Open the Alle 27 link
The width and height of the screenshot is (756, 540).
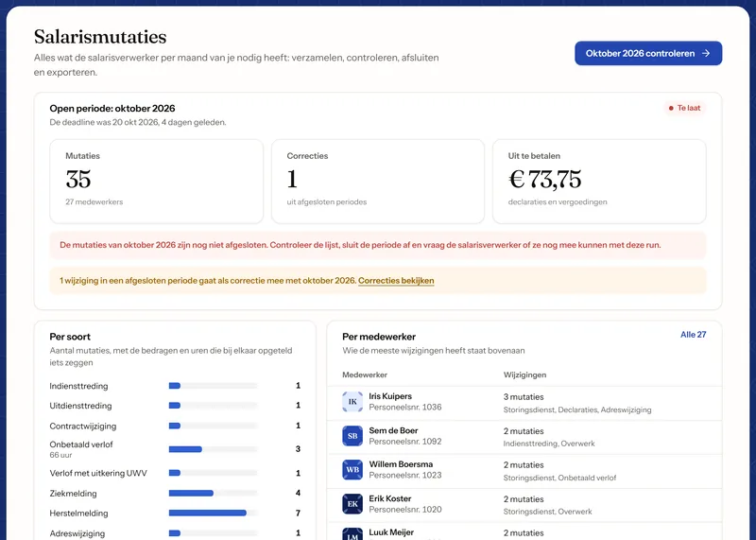click(693, 335)
